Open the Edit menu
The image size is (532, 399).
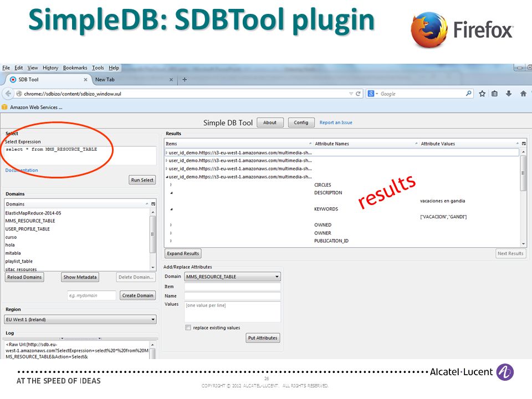(19, 68)
